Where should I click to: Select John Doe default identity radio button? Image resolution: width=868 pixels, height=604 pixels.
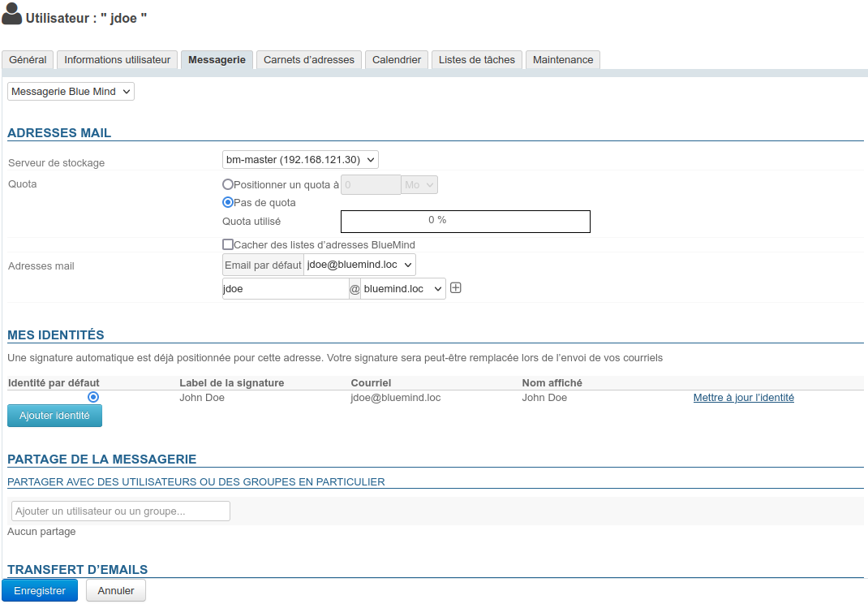93,397
